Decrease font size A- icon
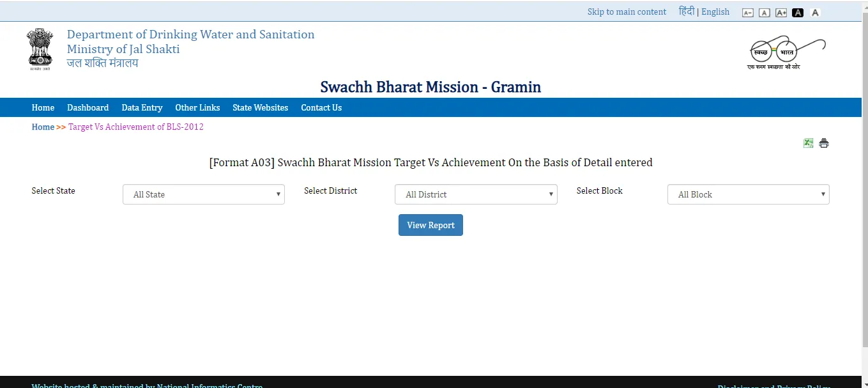Screen dimensions: 868x388 [748, 13]
